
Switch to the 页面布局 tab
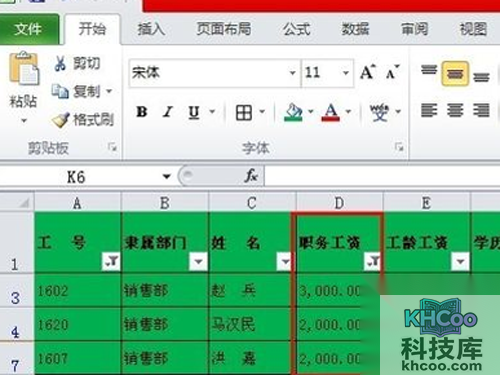[x=224, y=29]
